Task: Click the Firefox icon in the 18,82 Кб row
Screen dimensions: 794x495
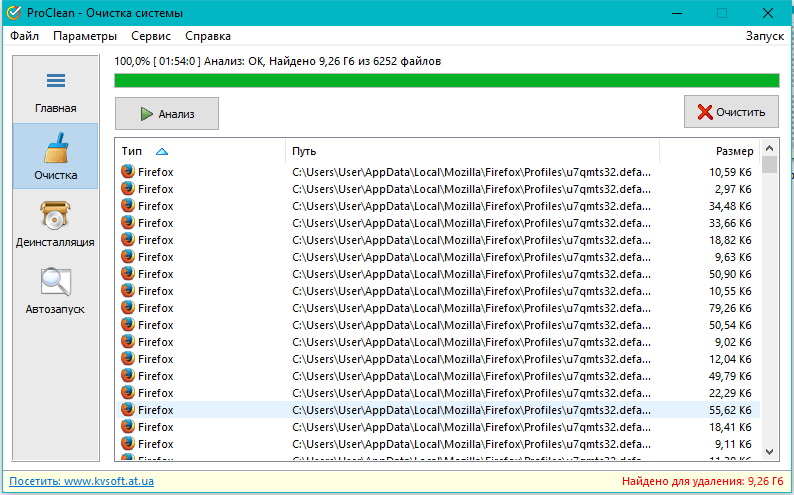Action: click(128, 239)
